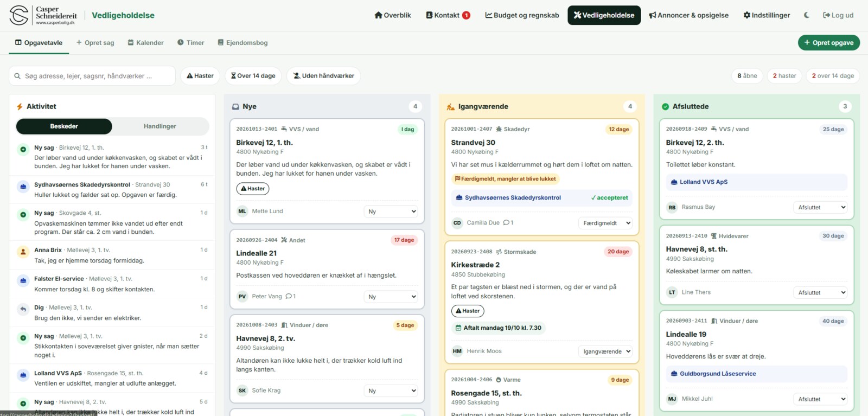Click the green Ny sag icon for Birkevej 12

(x=23, y=149)
